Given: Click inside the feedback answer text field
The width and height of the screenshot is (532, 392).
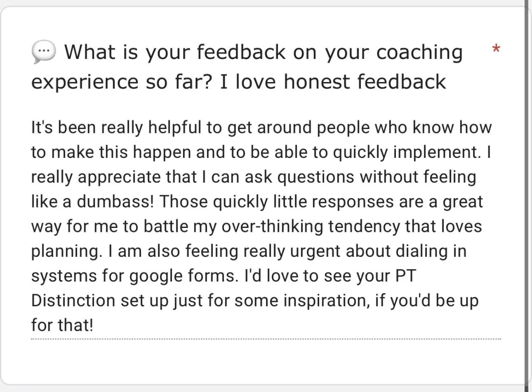Looking at the screenshot, I should [266, 227].
